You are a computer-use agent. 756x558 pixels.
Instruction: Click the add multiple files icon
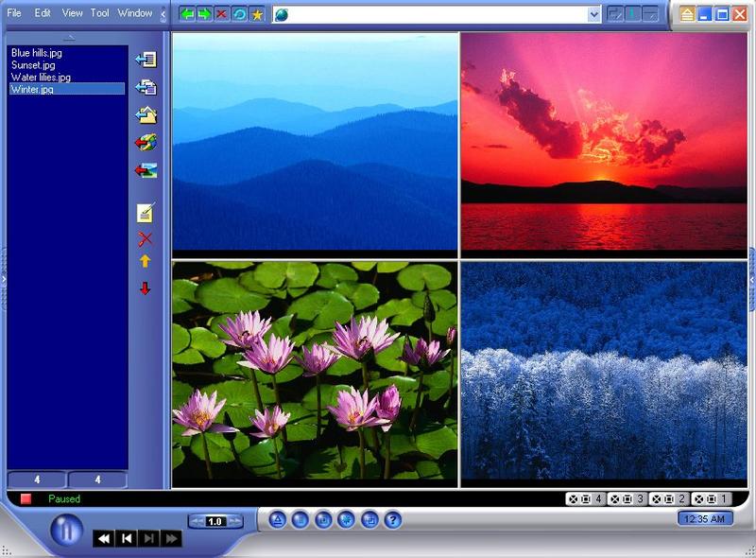click(146, 87)
